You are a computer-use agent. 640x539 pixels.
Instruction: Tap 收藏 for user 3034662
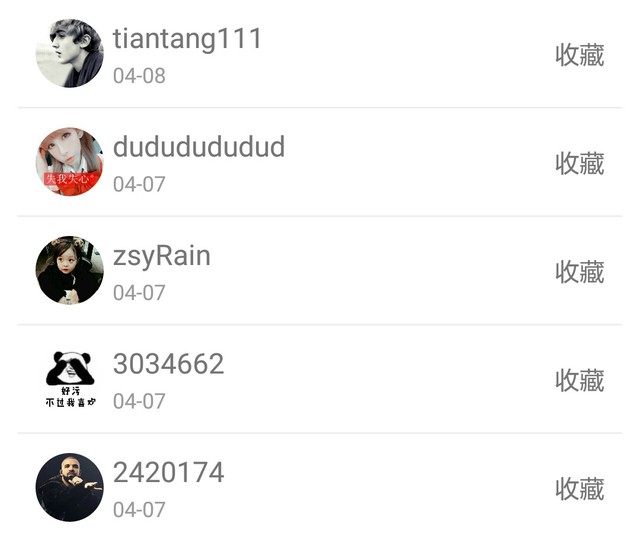(x=580, y=381)
